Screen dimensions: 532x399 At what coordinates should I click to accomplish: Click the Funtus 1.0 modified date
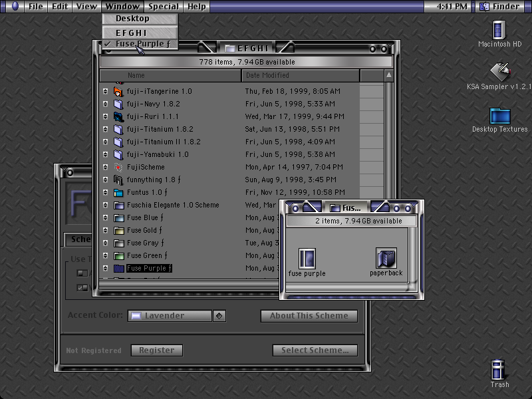295,192
